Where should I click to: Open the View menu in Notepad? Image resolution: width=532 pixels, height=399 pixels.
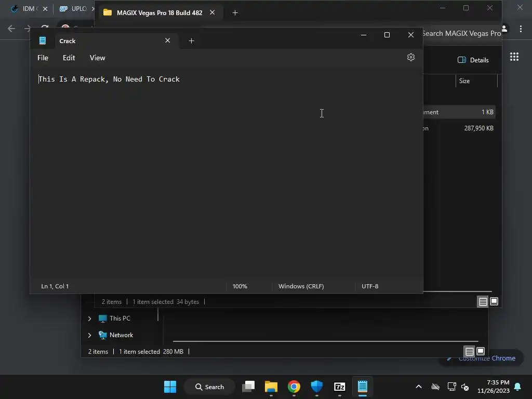(97, 58)
